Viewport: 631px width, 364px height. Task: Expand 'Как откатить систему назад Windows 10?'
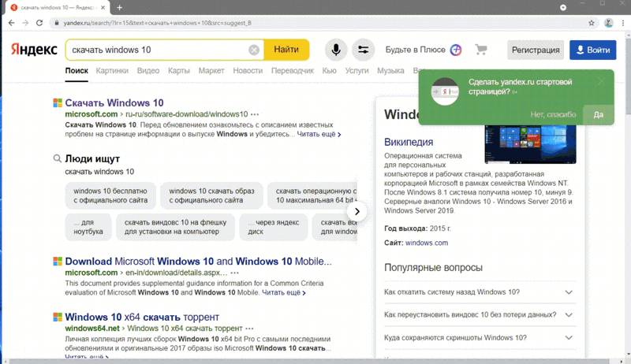(480, 292)
